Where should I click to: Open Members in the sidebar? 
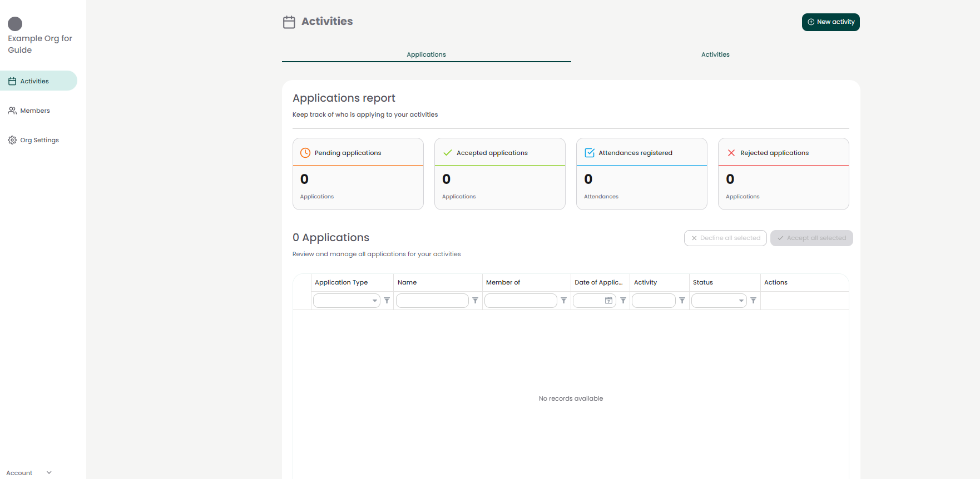(x=35, y=111)
